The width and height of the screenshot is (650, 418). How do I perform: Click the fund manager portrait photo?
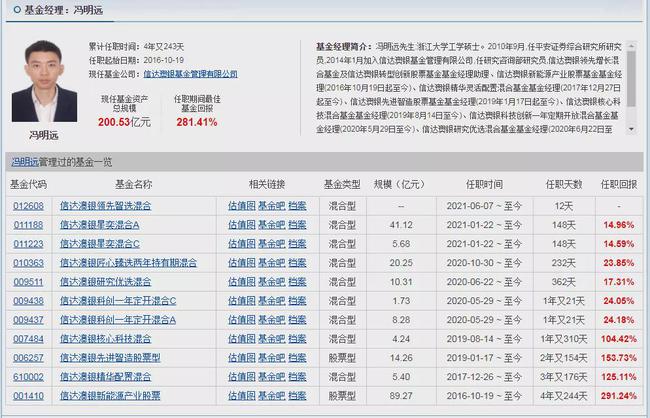point(44,81)
